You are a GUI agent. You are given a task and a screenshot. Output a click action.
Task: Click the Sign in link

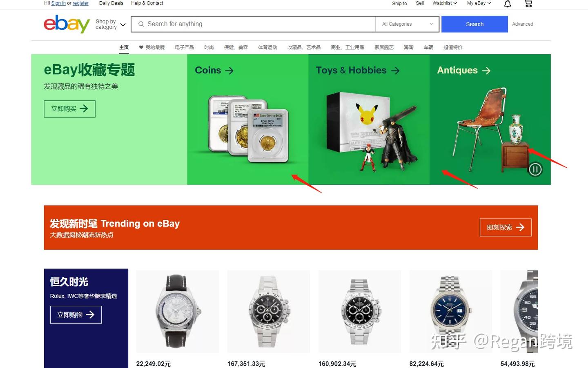click(58, 3)
